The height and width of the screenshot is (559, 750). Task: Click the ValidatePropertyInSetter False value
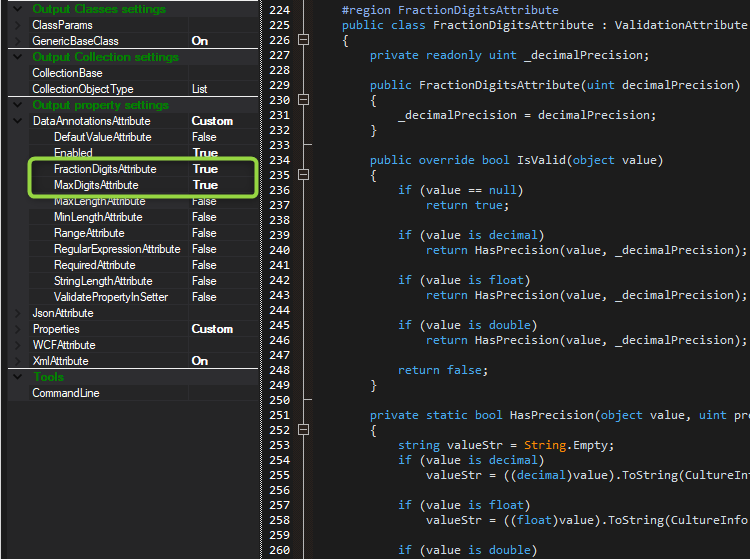click(x=204, y=297)
